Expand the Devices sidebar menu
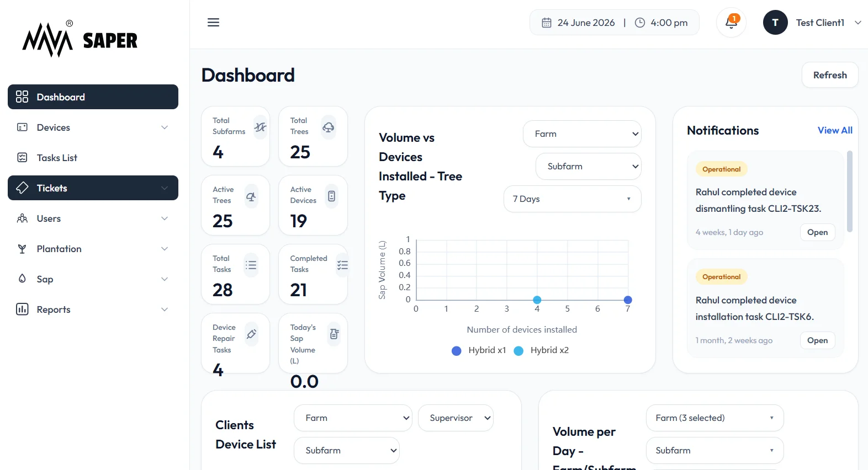The image size is (868, 470). point(93,127)
